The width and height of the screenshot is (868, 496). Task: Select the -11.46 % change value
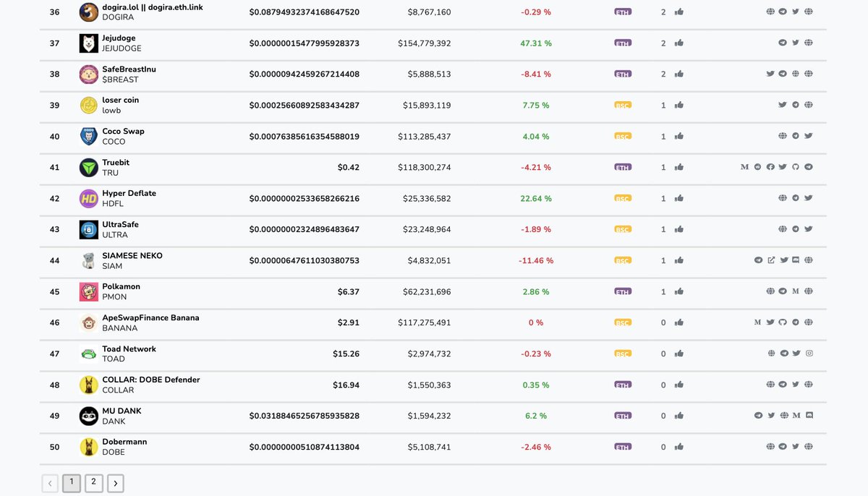coord(536,261)
